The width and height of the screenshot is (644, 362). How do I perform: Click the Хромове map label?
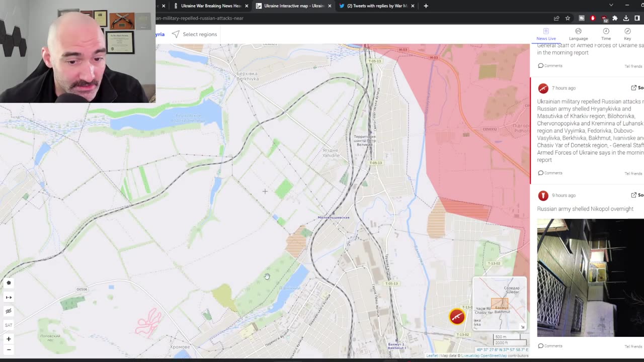click(180, 347)
